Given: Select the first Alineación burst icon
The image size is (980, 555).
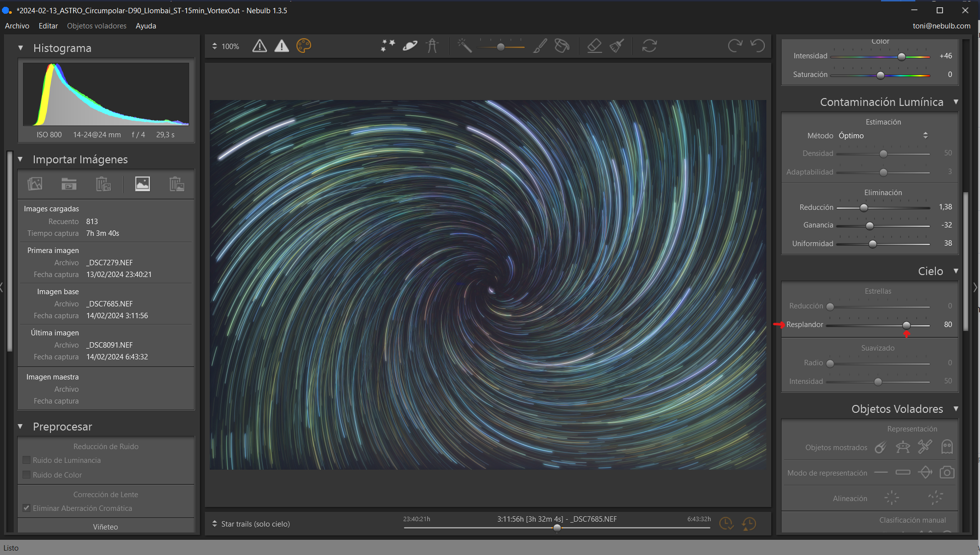Looking at the screenshot, I should coord(891,498).
